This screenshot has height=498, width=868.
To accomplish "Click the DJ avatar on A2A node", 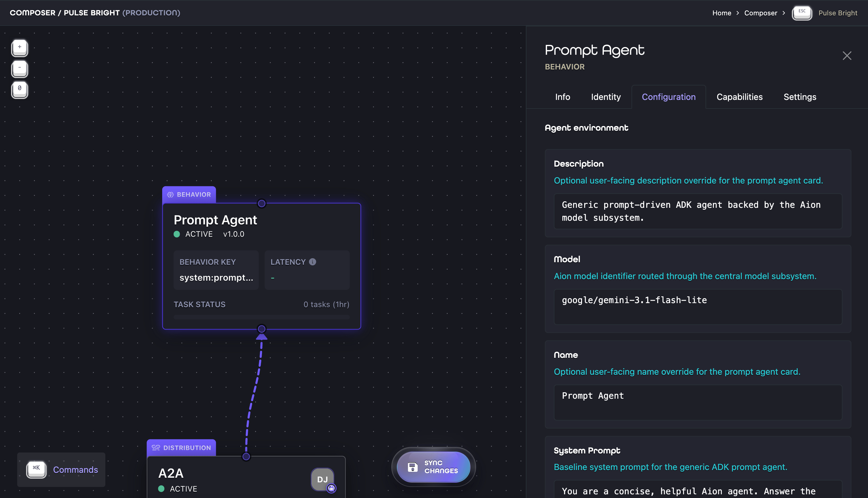I will coord(322,479).
